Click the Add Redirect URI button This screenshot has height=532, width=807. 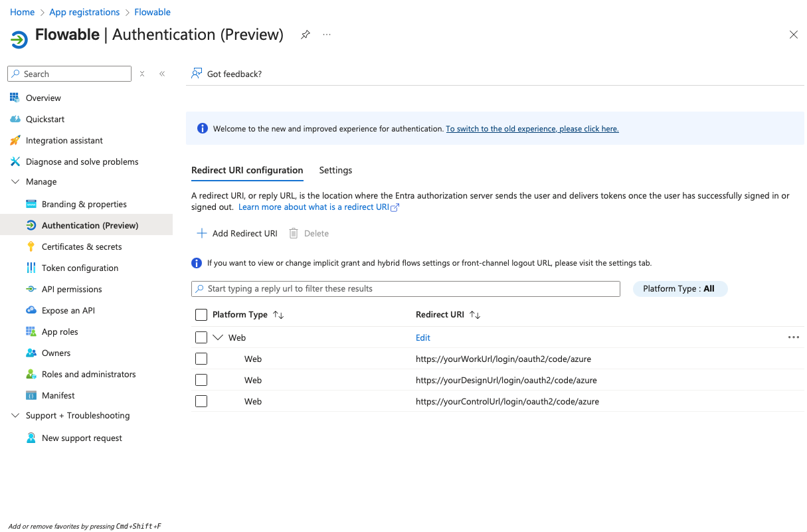point(237,233)
